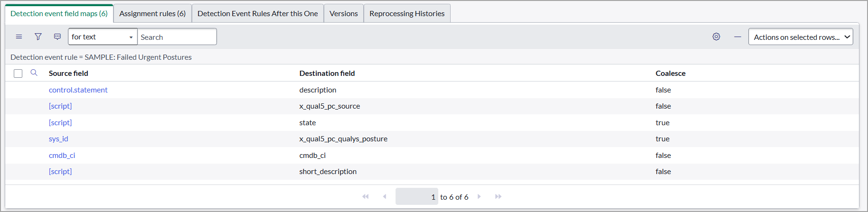Screen dimensions: 868x212
Task: Open the 'for text' search field dropdown
Action: tap(103, 37)
